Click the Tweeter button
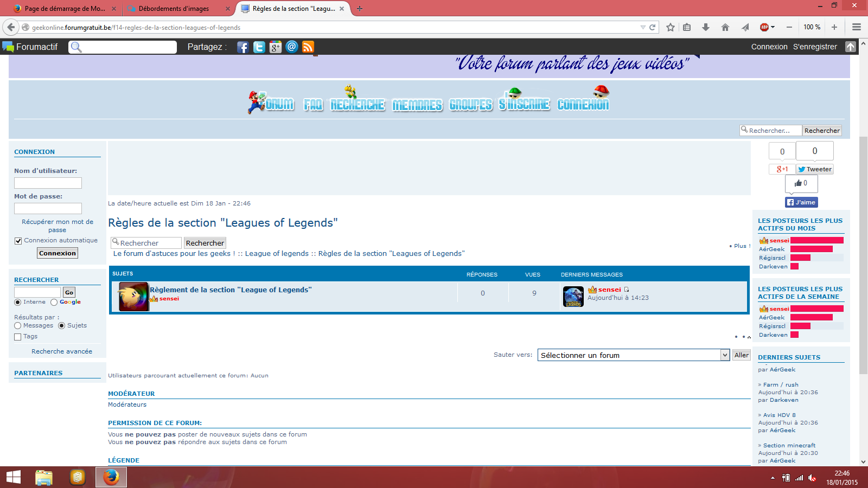 click(x=815, y=169)
